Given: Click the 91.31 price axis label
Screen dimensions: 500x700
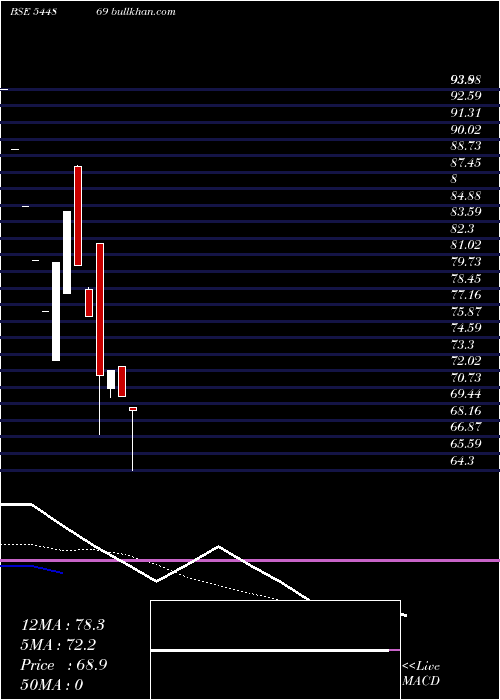Looking at the screenshot, I should (466, 113).
